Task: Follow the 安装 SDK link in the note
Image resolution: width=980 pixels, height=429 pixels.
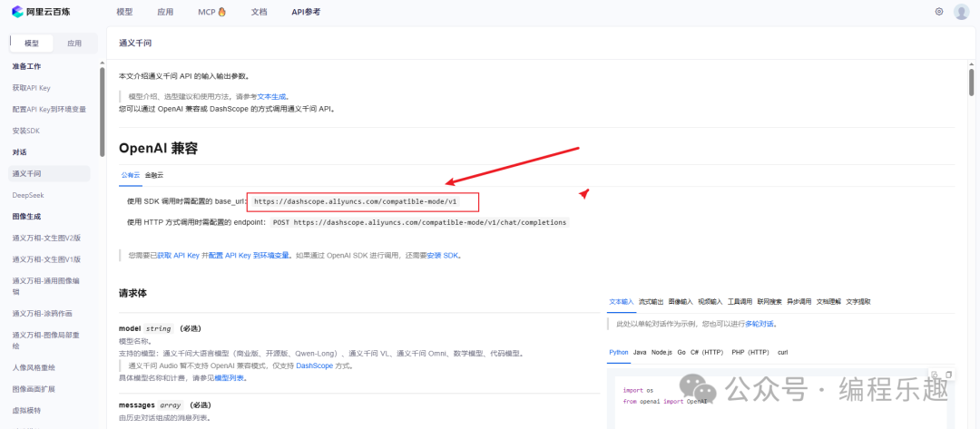Action: point(443,256)
